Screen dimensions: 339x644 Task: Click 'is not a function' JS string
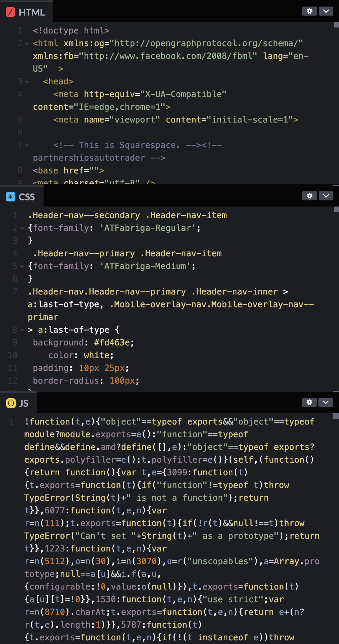pos(180,498)
